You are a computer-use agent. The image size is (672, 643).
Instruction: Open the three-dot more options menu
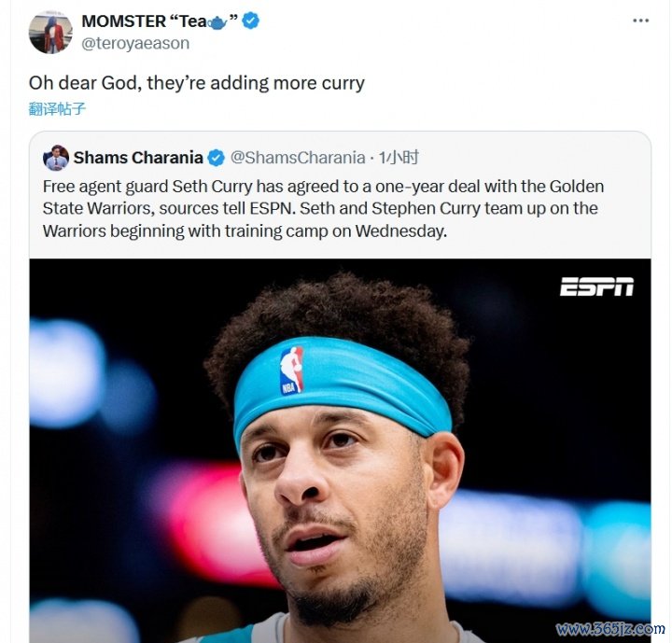640,21
